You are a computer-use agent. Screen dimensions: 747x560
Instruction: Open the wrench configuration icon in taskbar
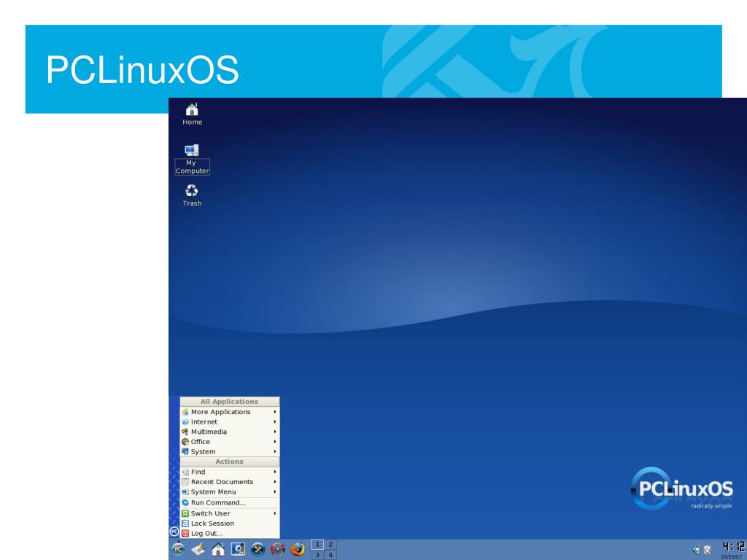(258, 550)
